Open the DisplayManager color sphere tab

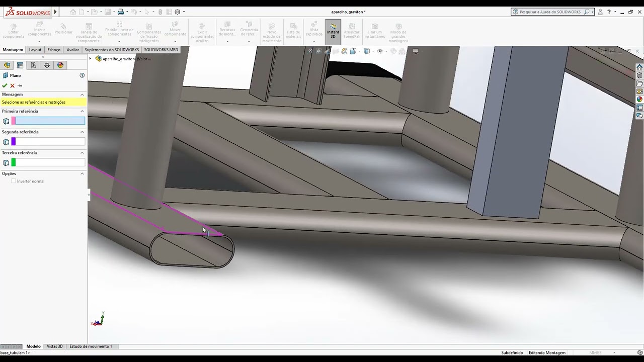click(60, 65)
